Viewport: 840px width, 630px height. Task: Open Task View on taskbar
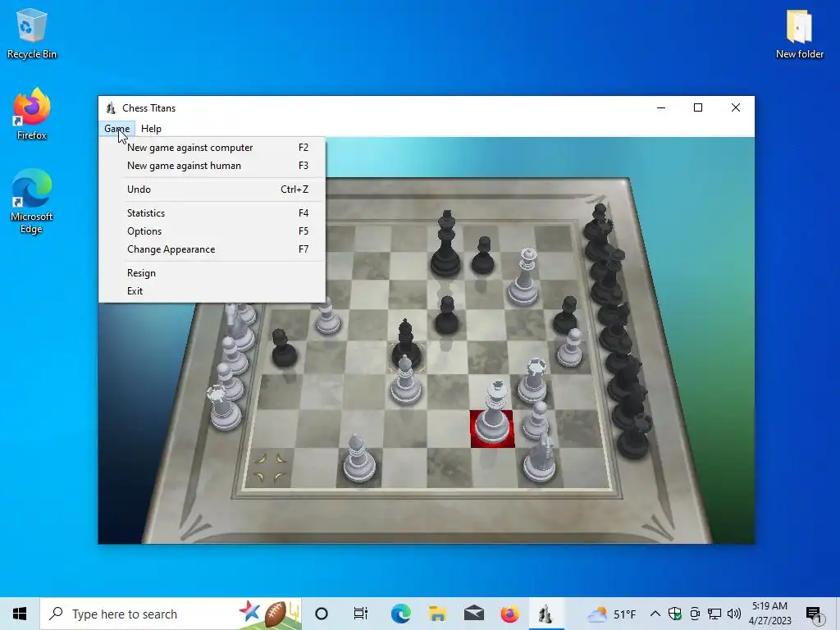(x=361, y=614)
